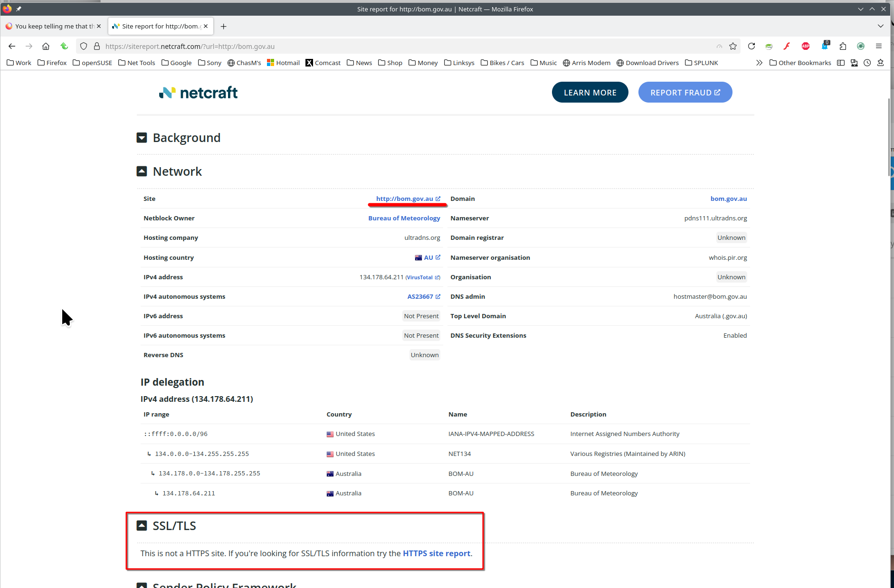The height and width of the screenshot is (588, 894).
Task: Open the HTTPS site report link
Action: [x=437, y=553]
